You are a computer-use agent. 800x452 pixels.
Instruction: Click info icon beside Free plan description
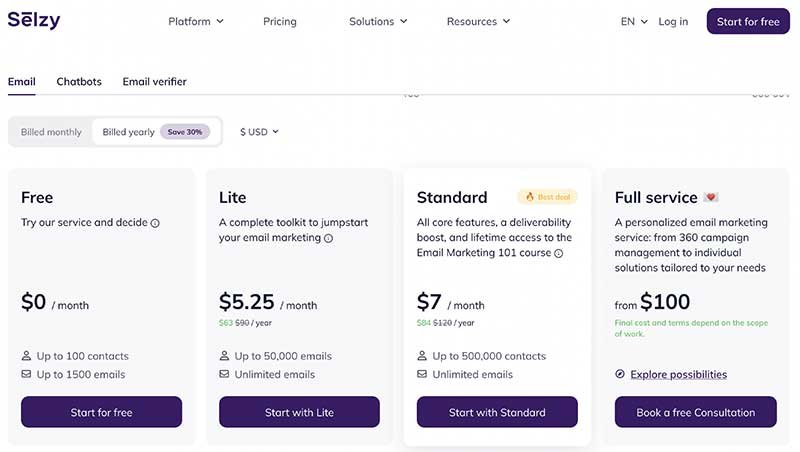pyautogui.click(x=155, y=223)
